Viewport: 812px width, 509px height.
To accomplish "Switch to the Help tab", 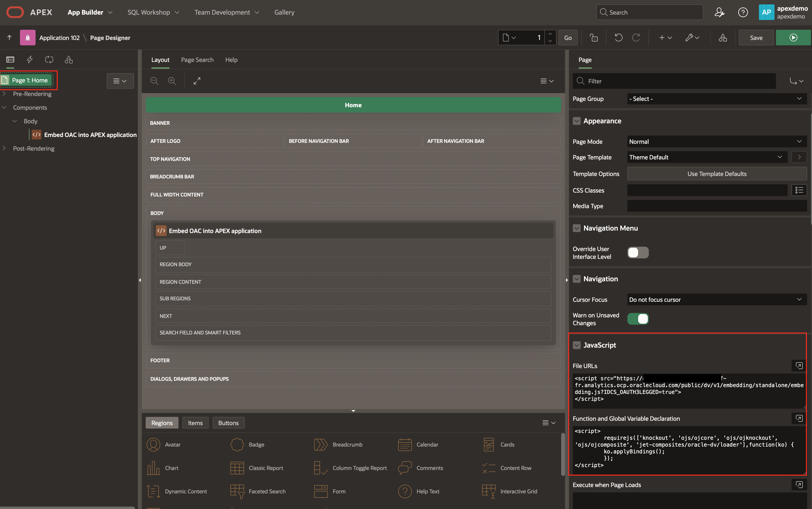I will (231, 59).
